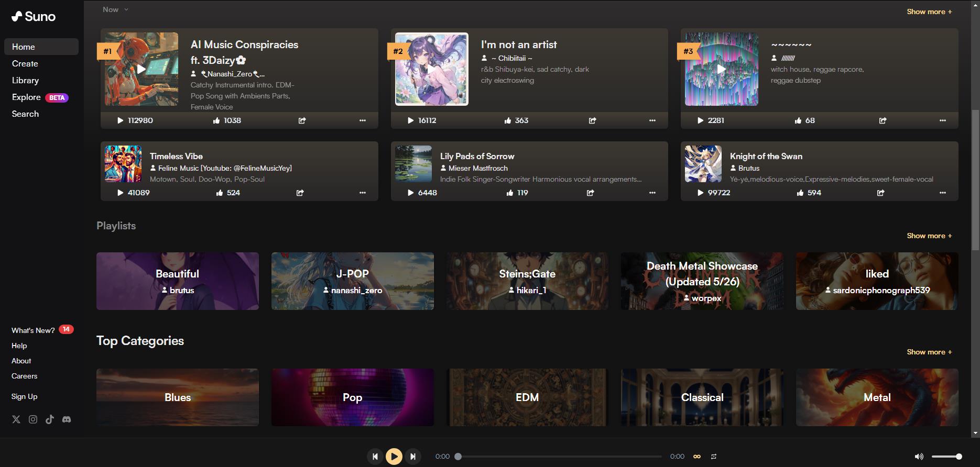Go to Explore in the sidebar
Viewport: 980px width, 467px height.
pyautogui.click(x=27, y=97)
